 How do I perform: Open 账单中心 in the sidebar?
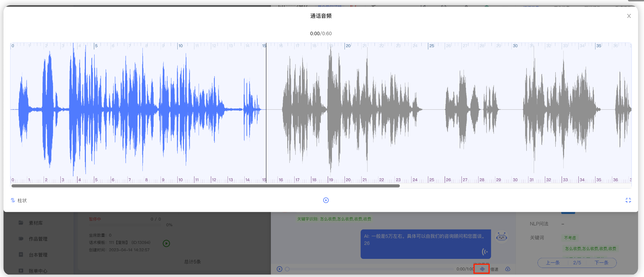tap(38, 271)
